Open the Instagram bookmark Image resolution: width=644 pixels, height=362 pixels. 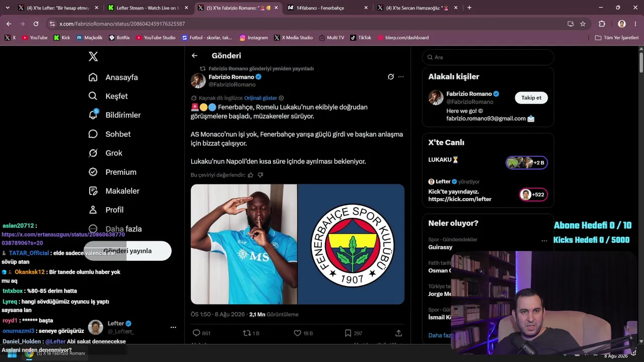pyautogui.click(x=254, y=38)
